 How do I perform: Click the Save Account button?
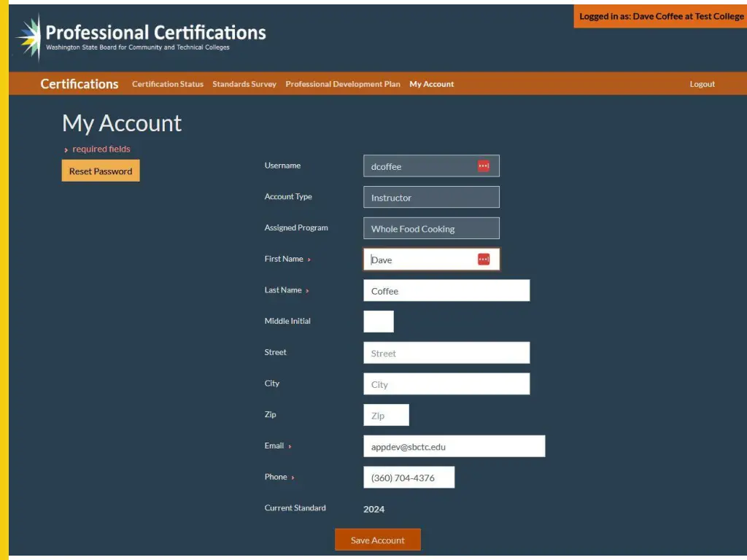point(378,540)
